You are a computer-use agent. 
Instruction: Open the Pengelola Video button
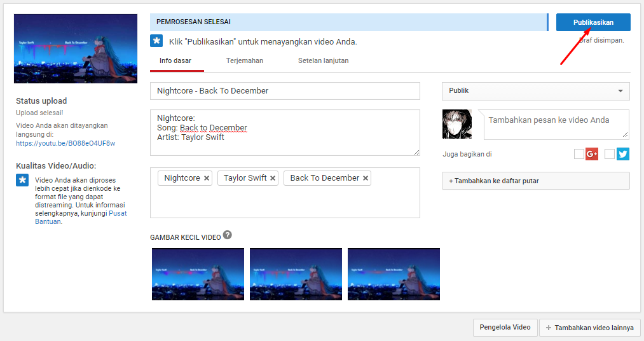point(505,328)
